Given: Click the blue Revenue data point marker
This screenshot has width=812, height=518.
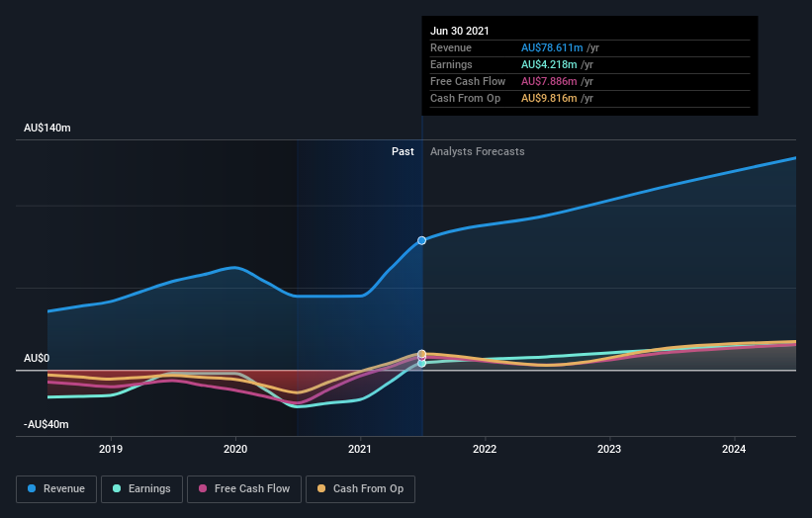Looking at the screenshot, I should 422,240.
